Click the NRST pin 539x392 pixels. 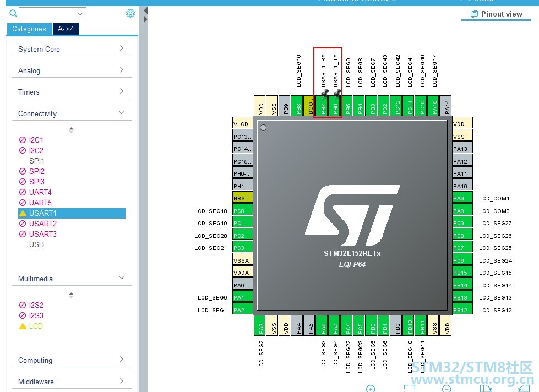[x=243, y=198]
